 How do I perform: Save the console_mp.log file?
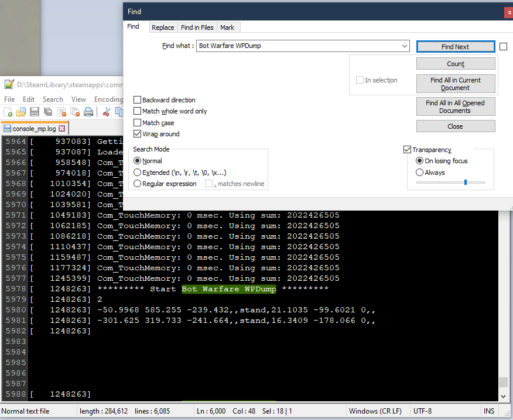[x=35, y=112]
